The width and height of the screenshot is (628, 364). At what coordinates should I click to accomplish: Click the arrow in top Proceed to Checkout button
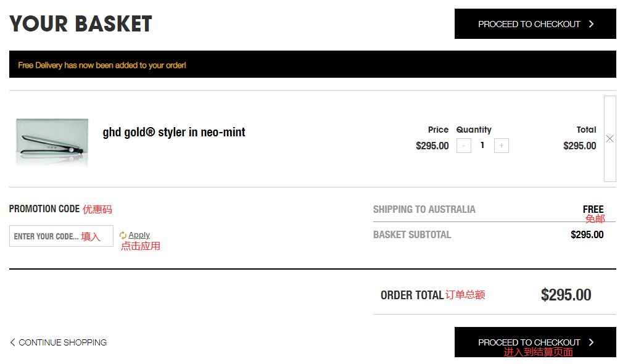tap(591, 24)
